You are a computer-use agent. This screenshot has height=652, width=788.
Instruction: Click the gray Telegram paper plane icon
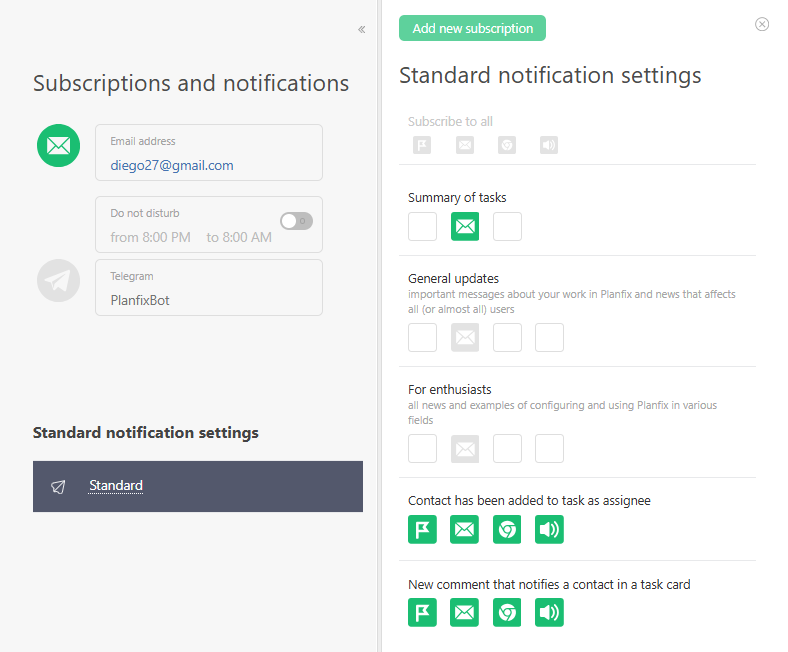click(58, 281)
